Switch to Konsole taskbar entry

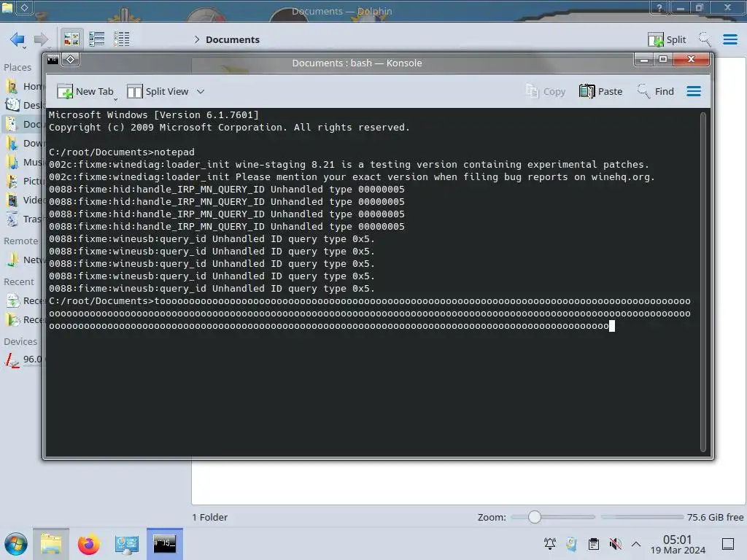click(164, 544)
